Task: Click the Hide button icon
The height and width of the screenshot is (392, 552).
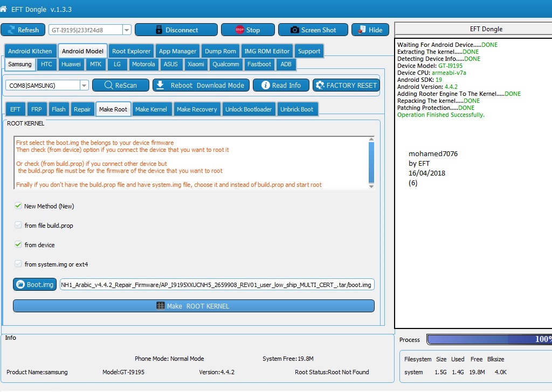Action: pos(362,30)
